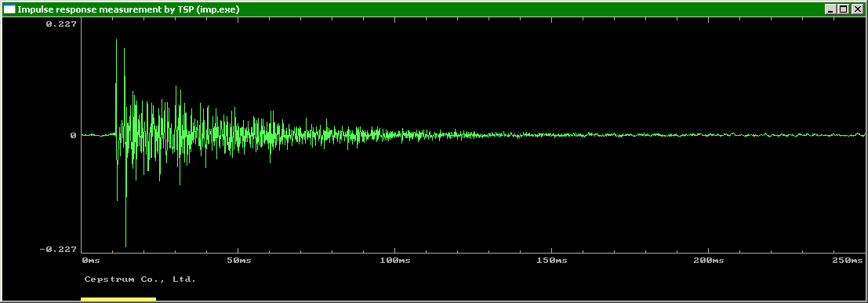Click the 0 amplitude axis label
868x303 pixels.
(74, 135)
